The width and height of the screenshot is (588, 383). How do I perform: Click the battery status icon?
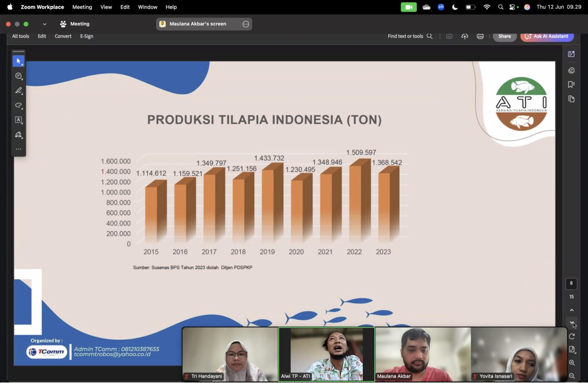470,7
